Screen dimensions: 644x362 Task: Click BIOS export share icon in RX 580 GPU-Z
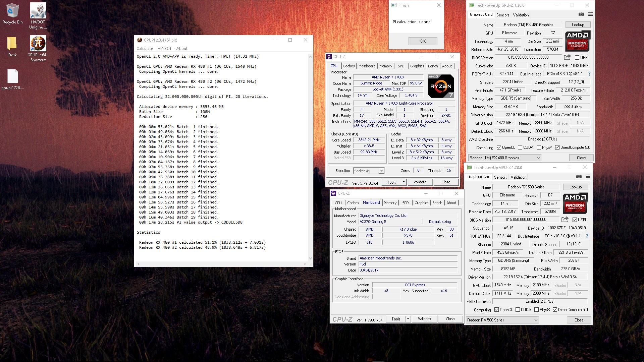[x=565, y=220]
